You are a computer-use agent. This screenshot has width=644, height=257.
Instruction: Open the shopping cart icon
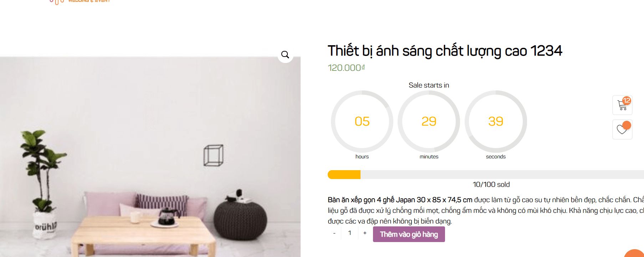(x=622, y=106)
